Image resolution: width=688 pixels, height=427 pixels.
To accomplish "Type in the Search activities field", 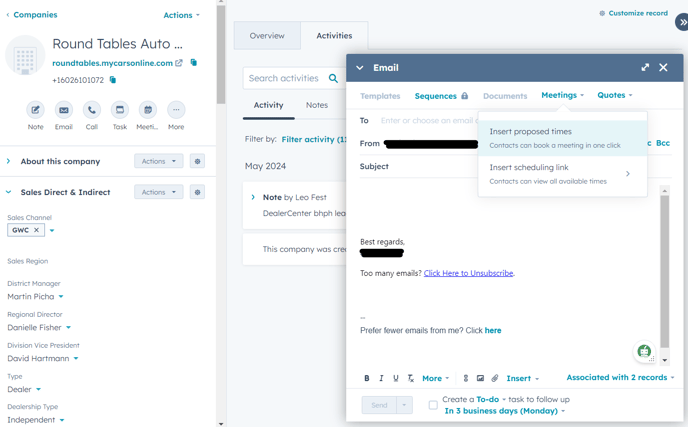I will coord(285,78).
